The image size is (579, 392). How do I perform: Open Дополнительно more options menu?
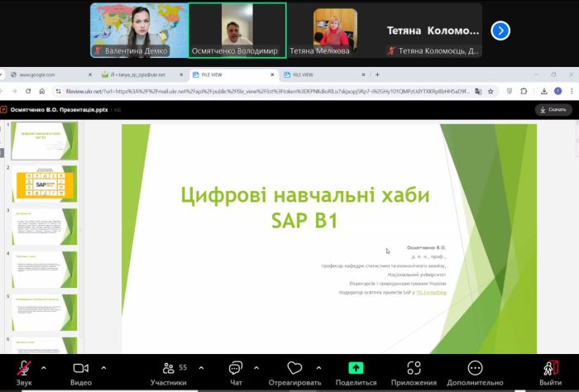(x=475, y=373)
